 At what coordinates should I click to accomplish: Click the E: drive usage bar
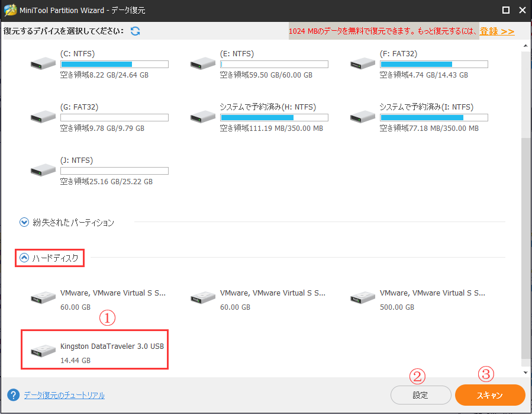tap(274, 64)
